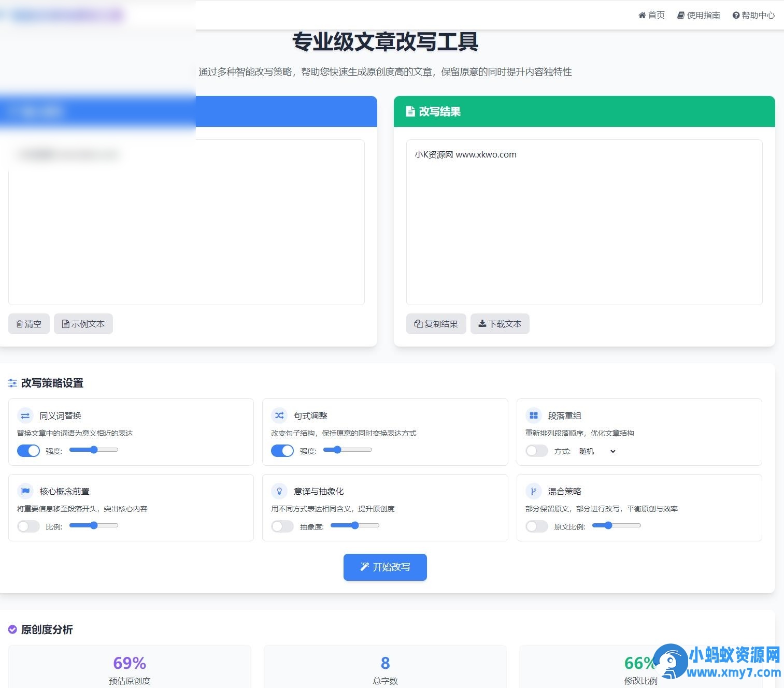784x688 pixels.
Task: Click the 段落重组 grid icon
Action: (x=533, y=415)
